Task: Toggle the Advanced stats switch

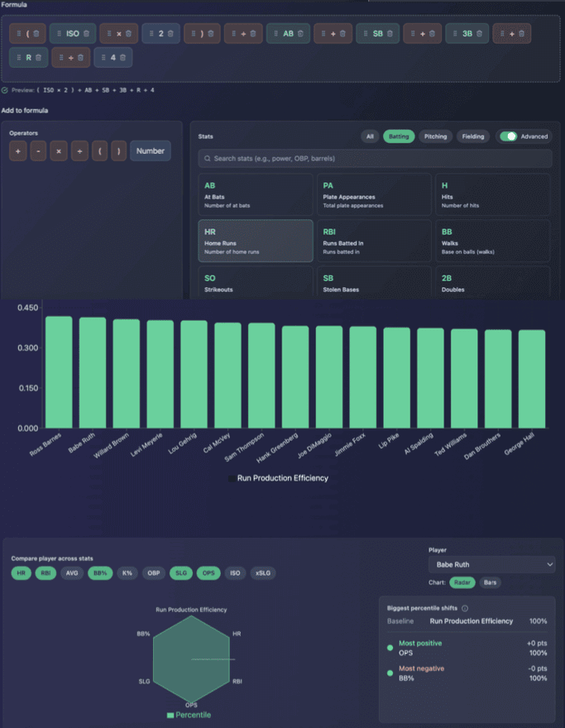Action: coord(508,136)
